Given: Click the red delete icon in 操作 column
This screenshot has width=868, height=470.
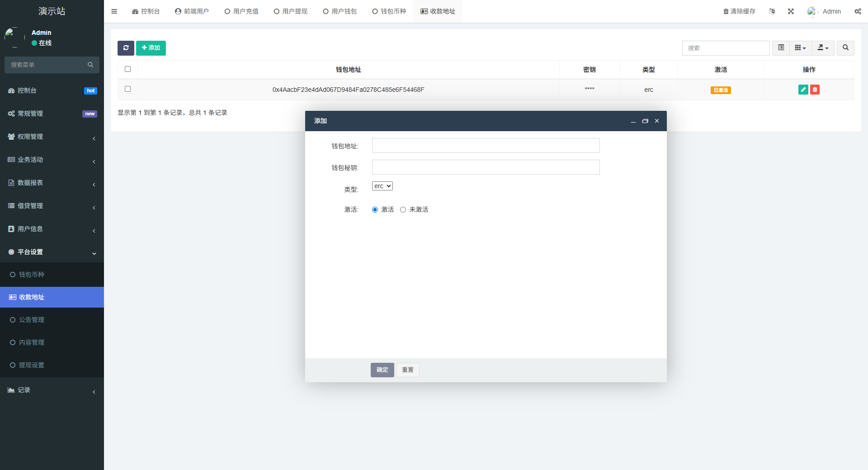Looking at the screenshot, I should coord(815,90).
